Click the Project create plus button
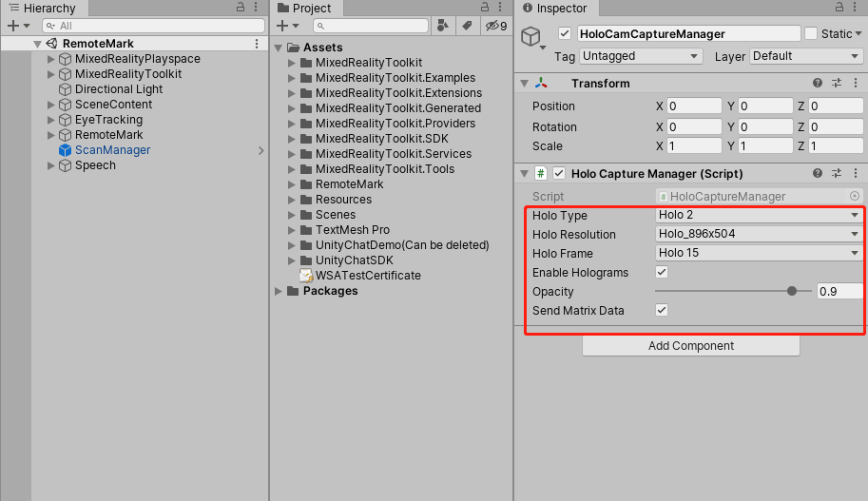Screen dimensions: 868x501 (282, 26)
